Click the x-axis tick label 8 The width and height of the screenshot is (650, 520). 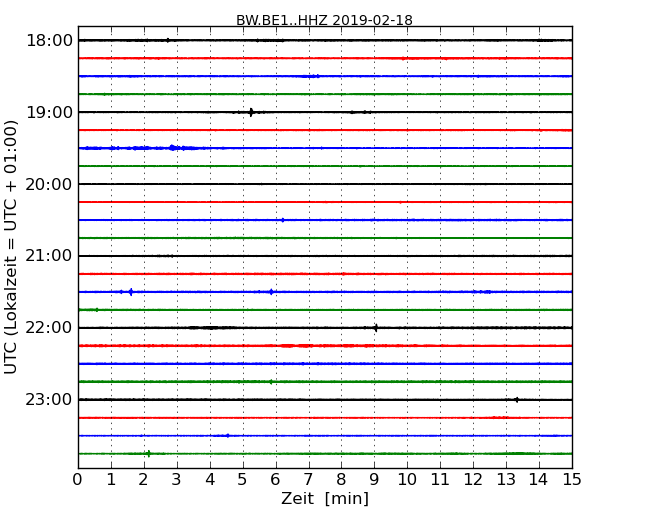tap(341, 480)
